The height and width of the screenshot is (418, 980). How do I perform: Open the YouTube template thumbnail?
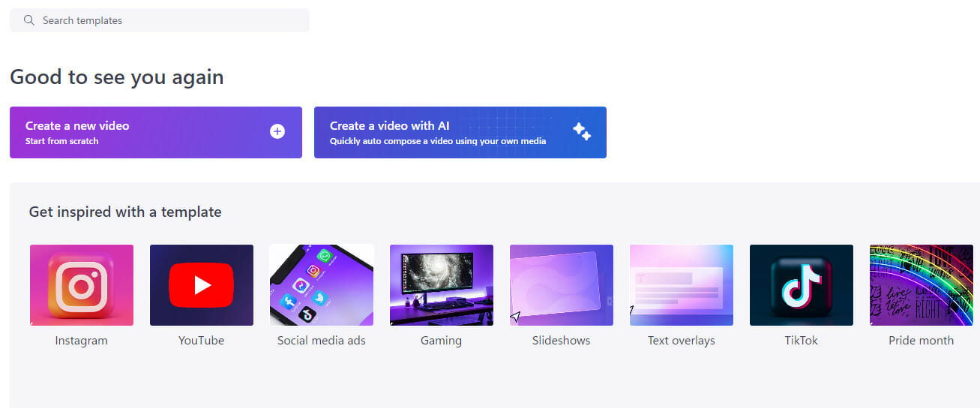click(x=202, y=285)
